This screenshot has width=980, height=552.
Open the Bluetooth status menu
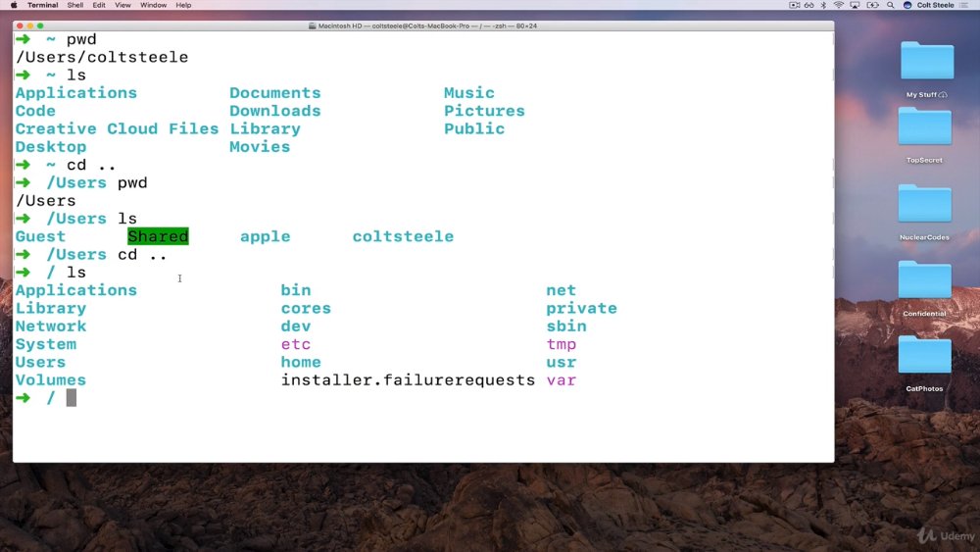point(823,5)
